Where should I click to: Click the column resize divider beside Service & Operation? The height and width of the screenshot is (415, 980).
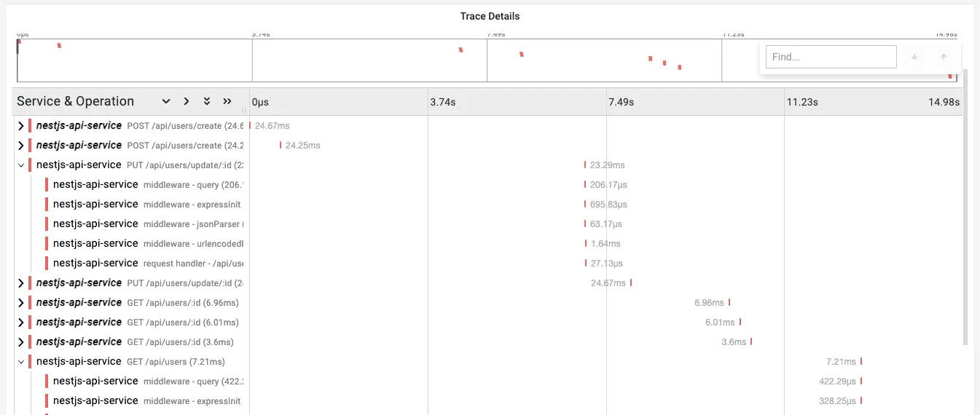point(244,109)
